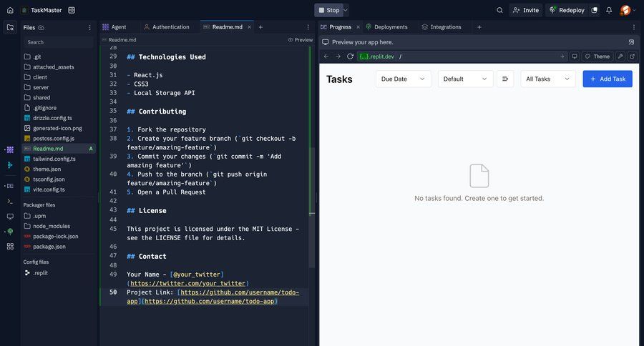Viewport: 644px width, 346px height.
Task: Switch to the Authentication tab
Action: click(x=170, y=27)
